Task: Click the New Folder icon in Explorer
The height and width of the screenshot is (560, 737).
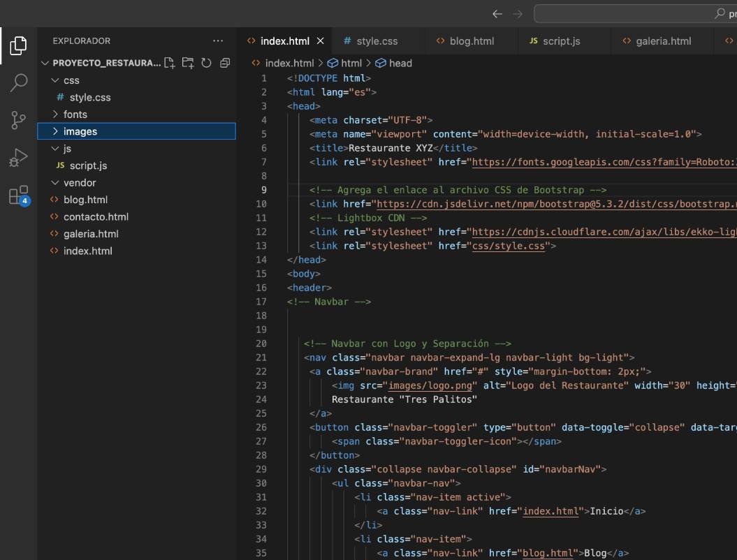Action: pos(187,62)
